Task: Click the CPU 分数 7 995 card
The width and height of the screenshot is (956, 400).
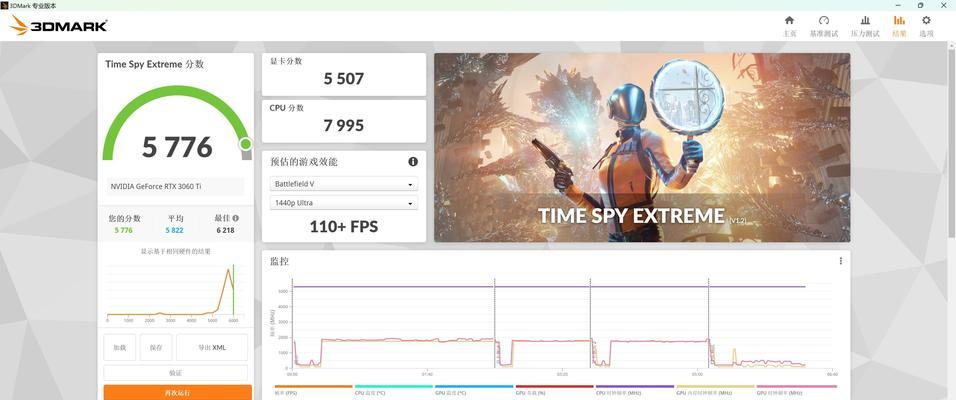Action: [344, 121]
